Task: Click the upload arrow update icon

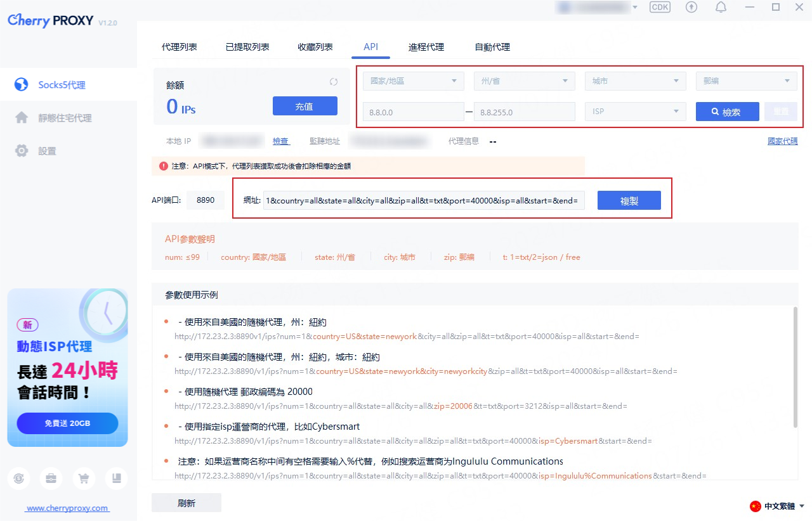Action: click(691, 7)
